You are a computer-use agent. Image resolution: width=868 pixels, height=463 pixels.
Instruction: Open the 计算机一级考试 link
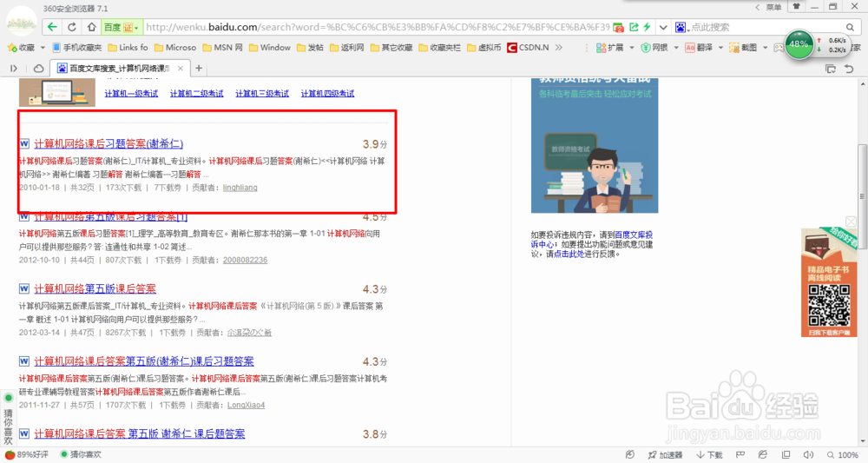point(131,94)
